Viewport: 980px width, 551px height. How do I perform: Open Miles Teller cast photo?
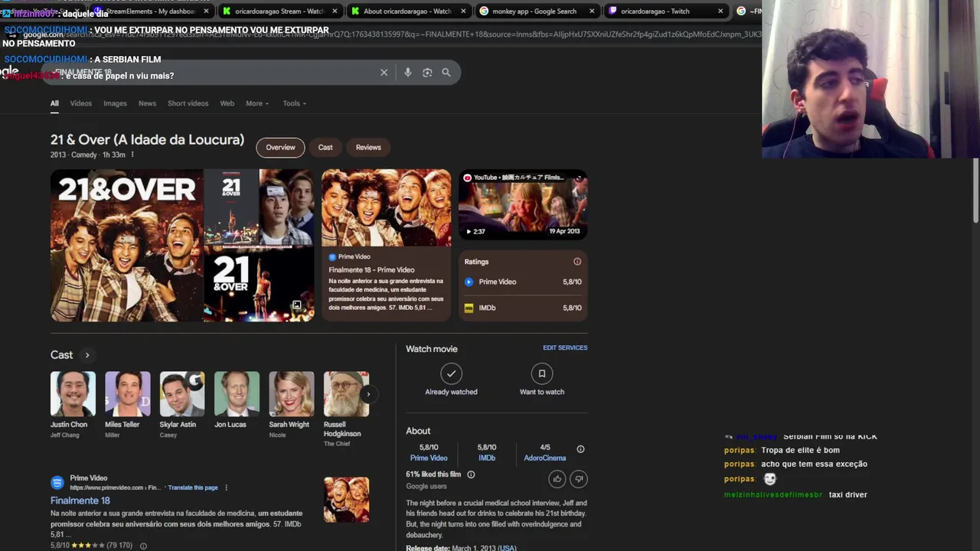[x=127, y=394]
